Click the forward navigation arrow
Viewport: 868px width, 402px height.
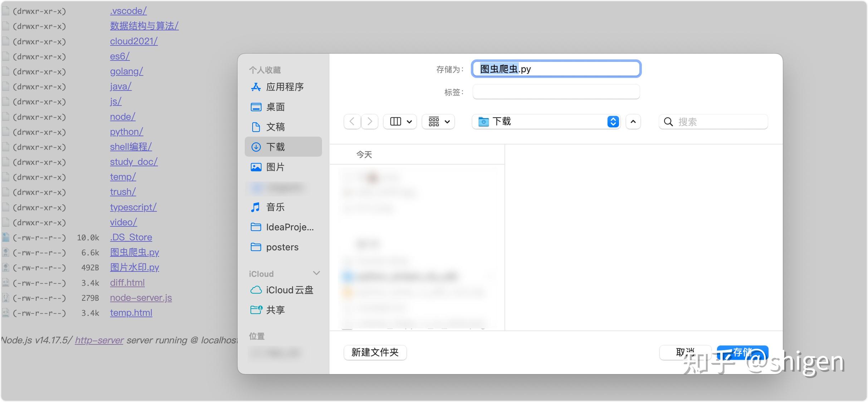pos(370,122)
